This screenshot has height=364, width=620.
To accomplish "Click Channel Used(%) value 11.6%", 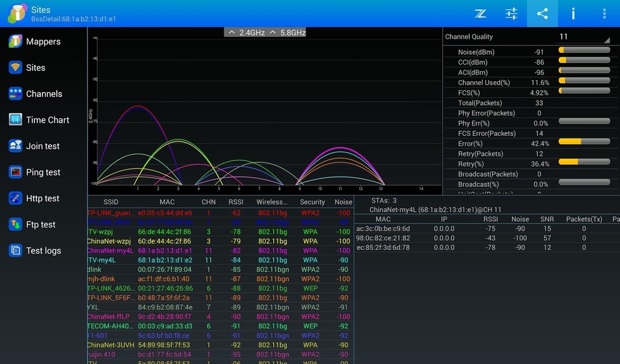I will (x=540, y=83).
